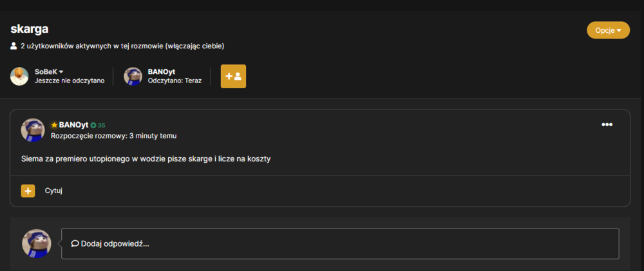Open the Opcje dropdown button
The image size is (644, 271).
click(609, 30)
